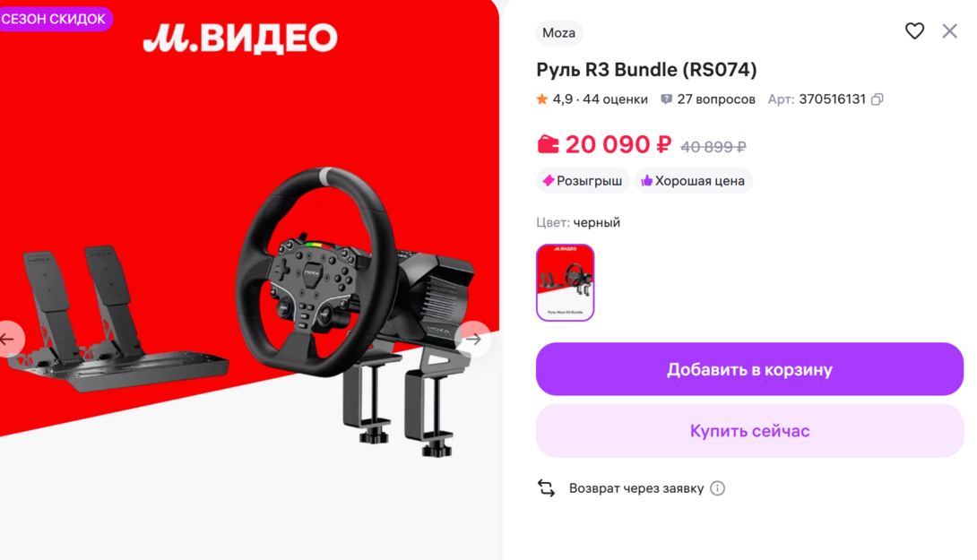Open Возврат через заявку return details
977x560 pixels.
coord(636,488)
